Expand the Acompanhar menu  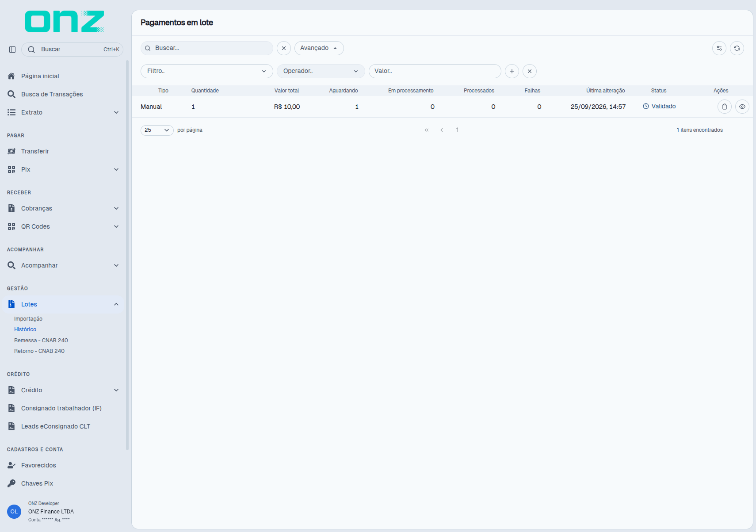tap(63, 265)
